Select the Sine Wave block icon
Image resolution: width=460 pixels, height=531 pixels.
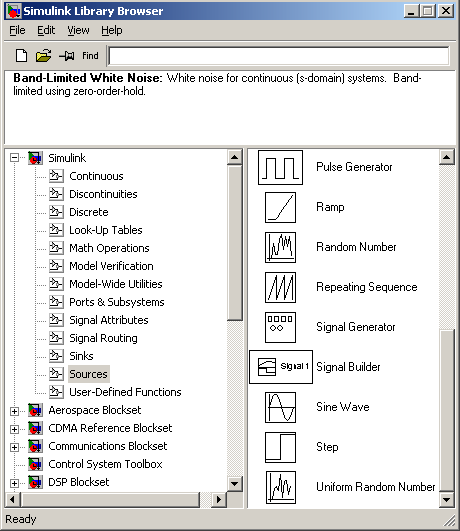(x=280, y=407)
